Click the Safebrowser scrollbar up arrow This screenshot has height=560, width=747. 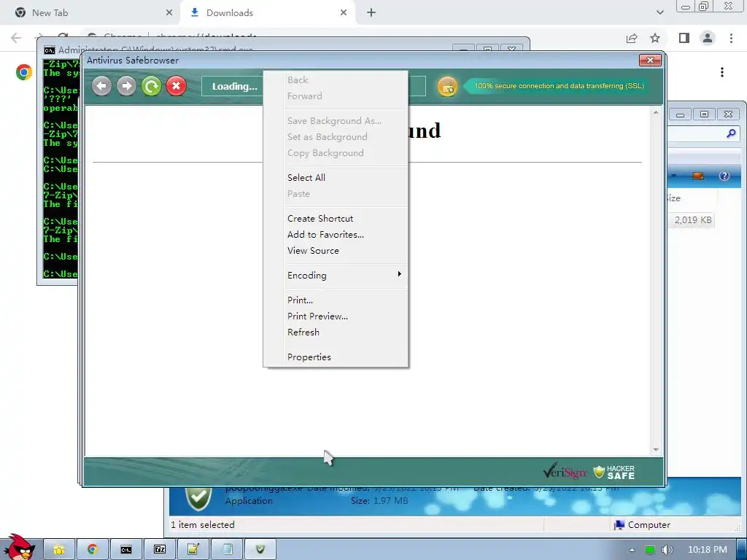point(656,113)
